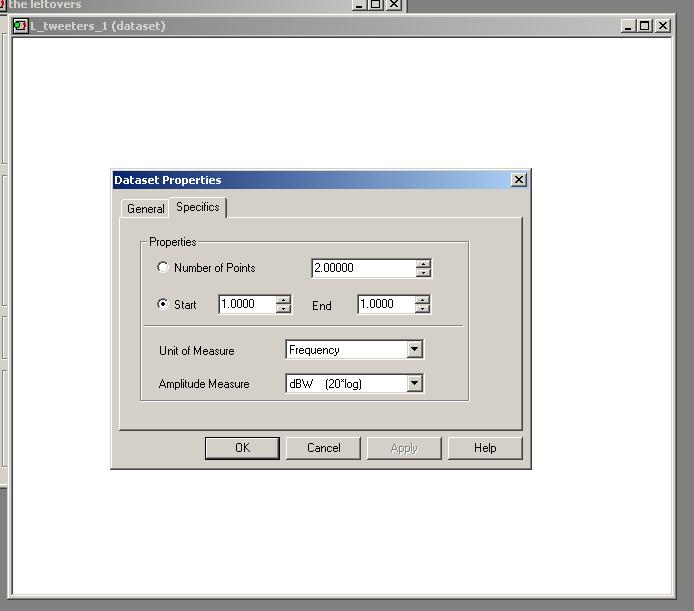The width and height of the screenshot is (694, 611).
Task: Switch to the General tab
Action: pos(145,209)
